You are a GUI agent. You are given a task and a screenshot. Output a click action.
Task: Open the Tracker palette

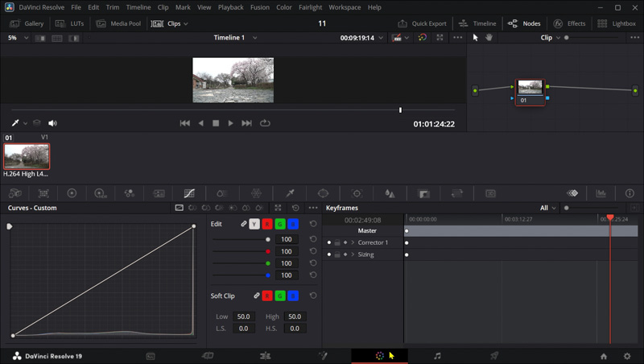(357, 193)
